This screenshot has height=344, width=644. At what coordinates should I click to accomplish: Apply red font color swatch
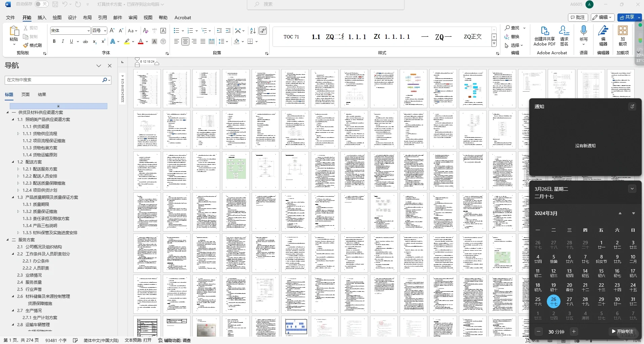[141, 41]
